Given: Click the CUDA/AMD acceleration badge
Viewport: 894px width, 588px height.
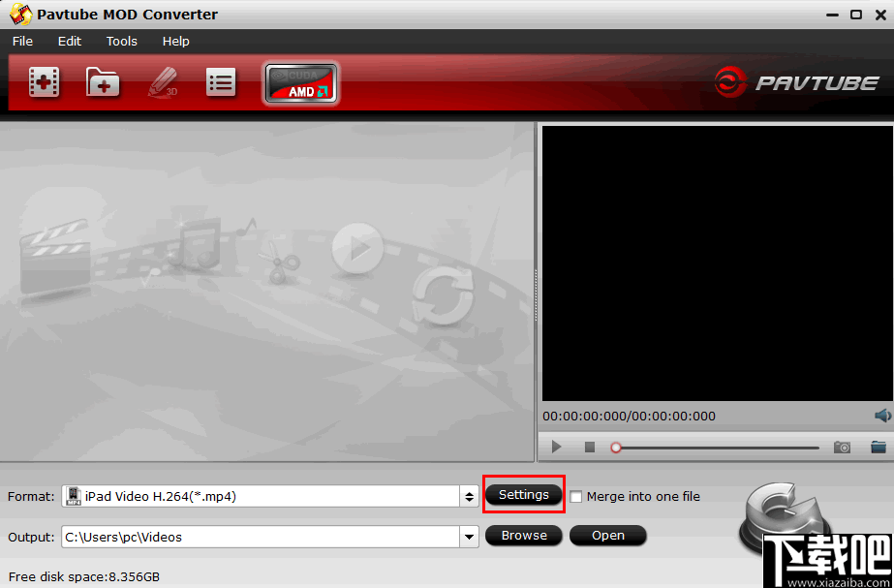Looking at the screenshot, I should point(300,83).
